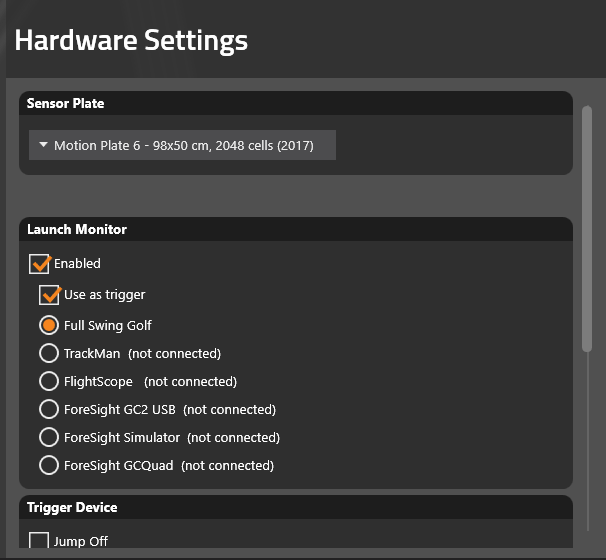Open the Sensor Plate model dropdown
The height and width of the screenshot is (560, 606).
[182, 145]
